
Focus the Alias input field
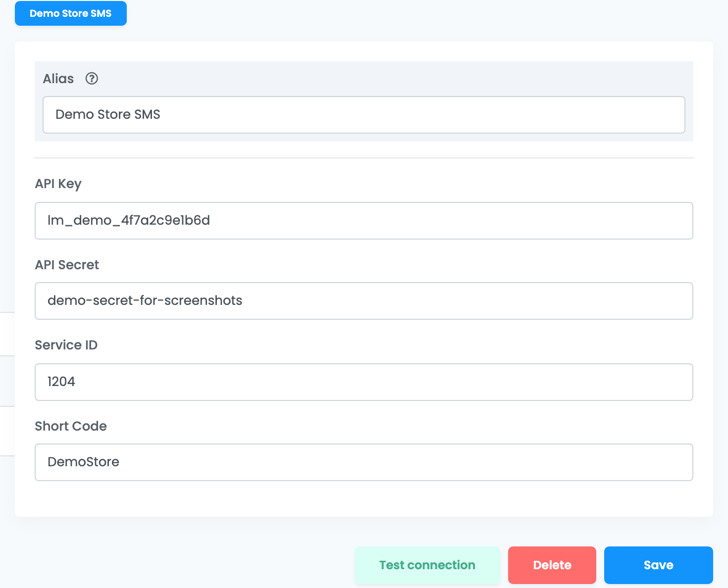(364, 115)
